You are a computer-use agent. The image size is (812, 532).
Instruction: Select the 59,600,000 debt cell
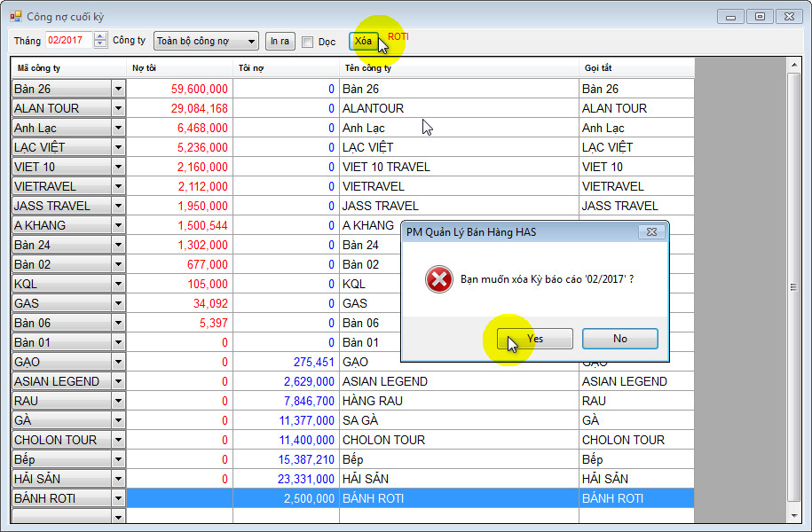[179, 89]
